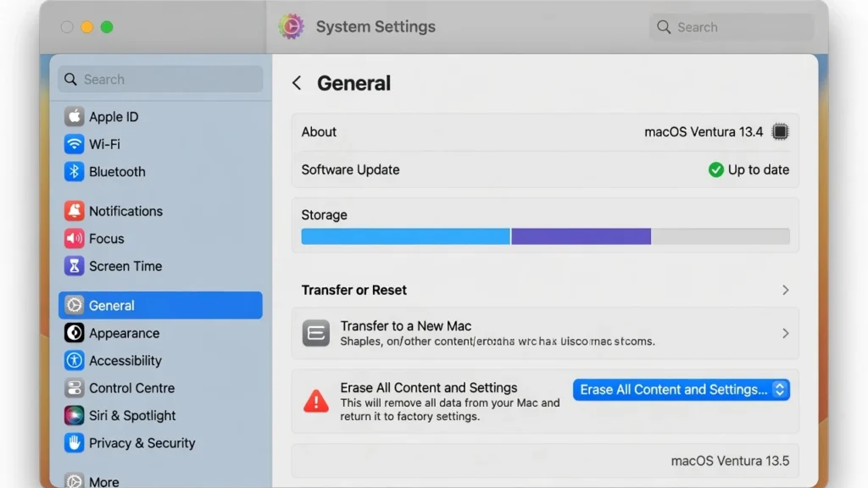Viewport: 868px width, 488px height.
Task: Click the purple segment of Storage bar
Action: tap(581, 236)
